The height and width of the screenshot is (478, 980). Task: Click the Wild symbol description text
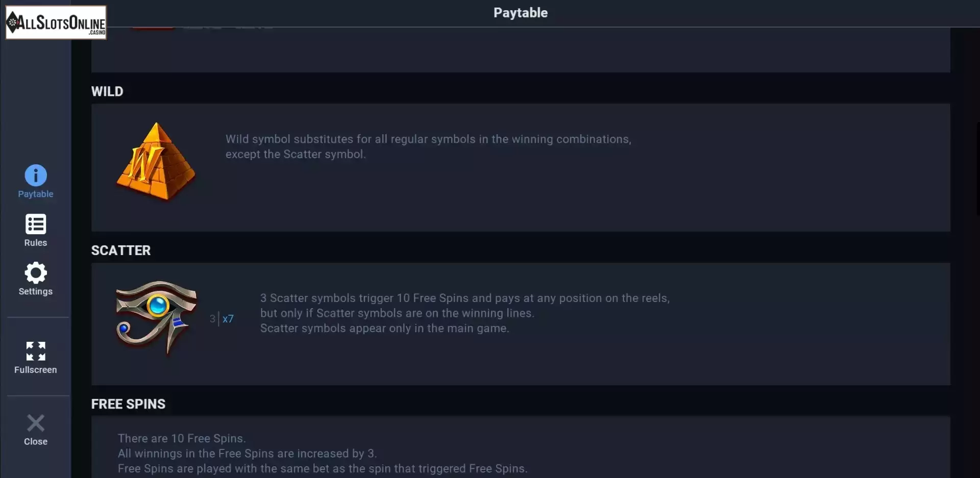428,146
